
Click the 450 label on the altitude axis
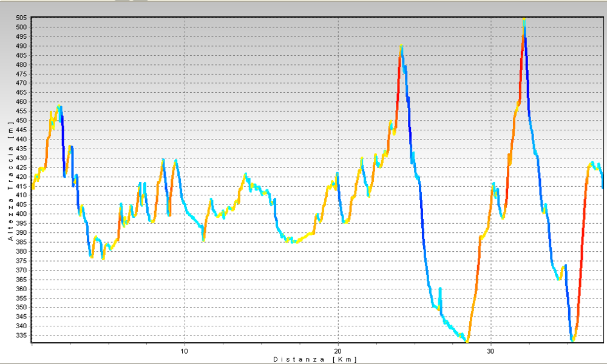tap(22, 120)
